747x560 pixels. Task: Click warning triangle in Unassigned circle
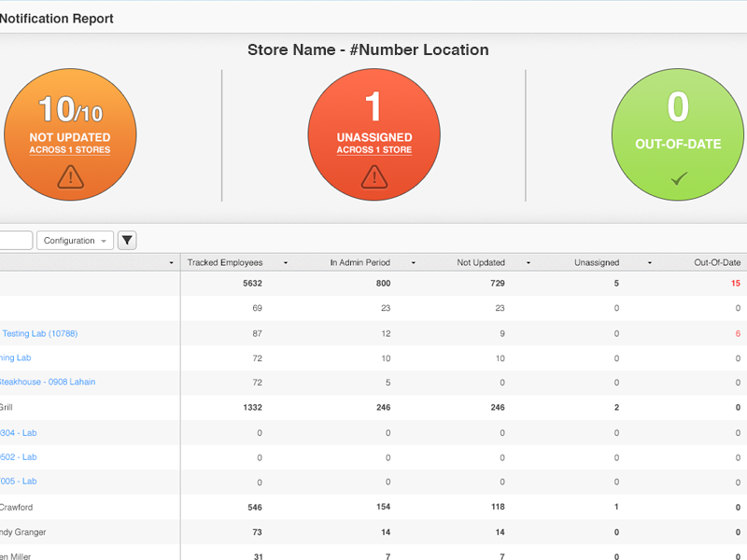(x=373, y=175)
